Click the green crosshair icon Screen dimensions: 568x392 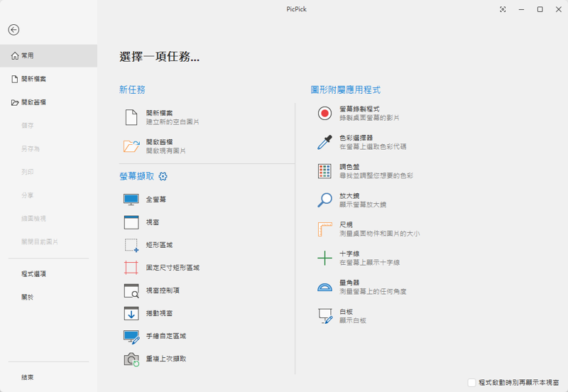pyautogui.click(x=324, y=258)
